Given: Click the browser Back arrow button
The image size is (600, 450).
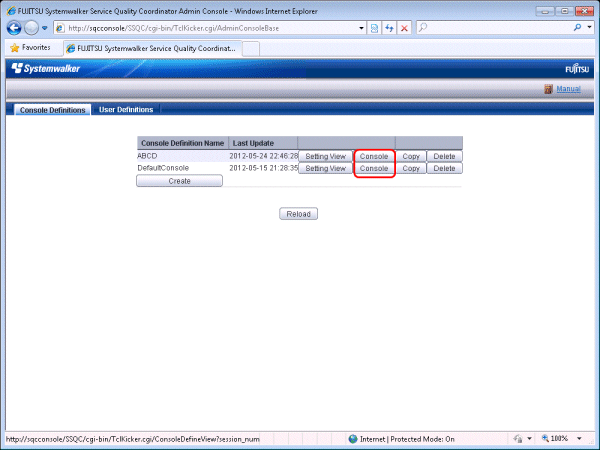Looking at the screenshot, I should [14, 28].
